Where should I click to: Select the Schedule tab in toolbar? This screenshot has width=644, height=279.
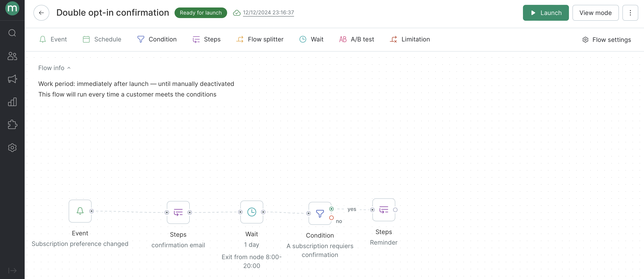click(102, 39)
